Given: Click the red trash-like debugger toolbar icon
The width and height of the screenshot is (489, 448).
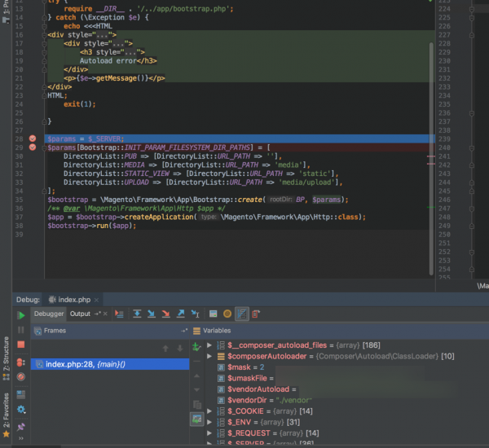Looking at the screenshot, I should (x=256, y=314).
